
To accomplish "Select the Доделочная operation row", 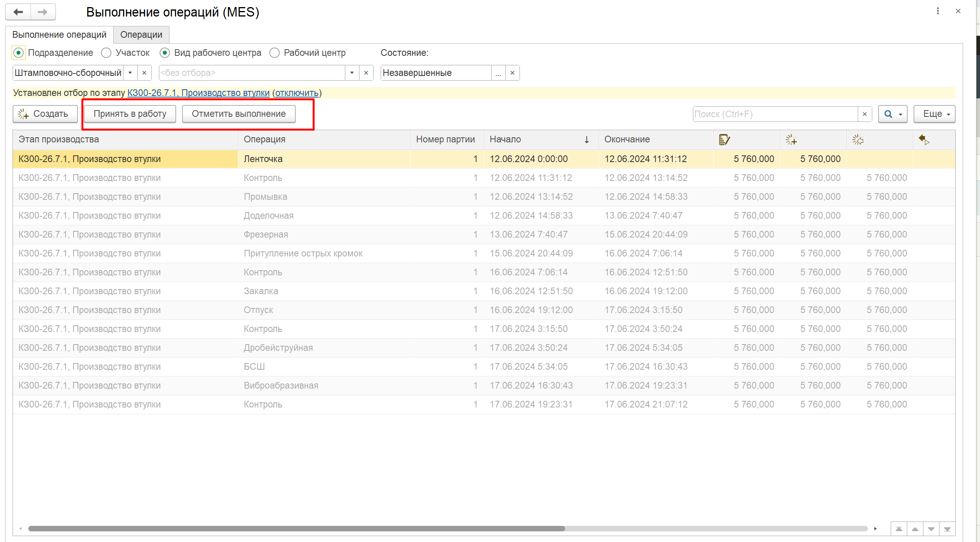I will pos(484,216).
